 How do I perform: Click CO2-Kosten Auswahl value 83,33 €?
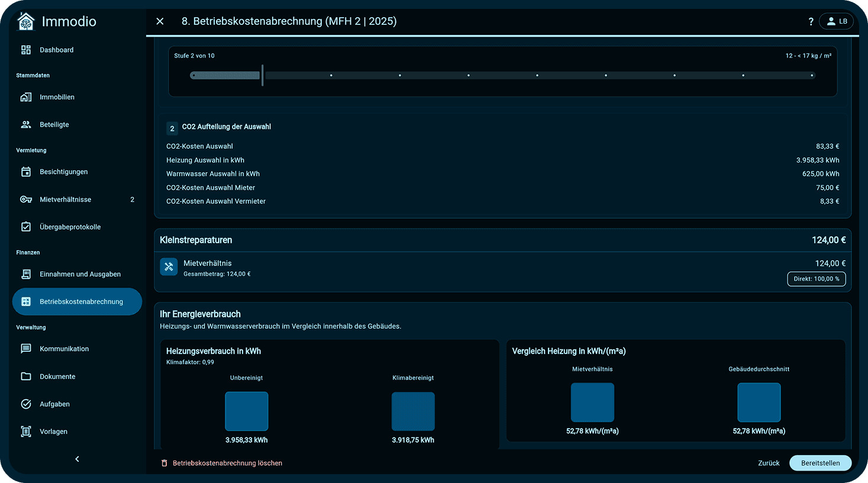pyautogui.click(x=827, y=147)
